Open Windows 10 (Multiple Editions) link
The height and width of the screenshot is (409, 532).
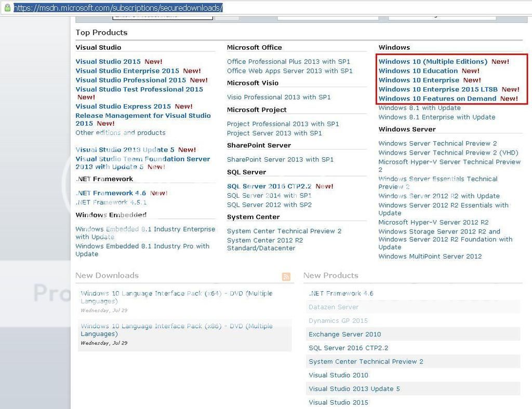point(433,61)
